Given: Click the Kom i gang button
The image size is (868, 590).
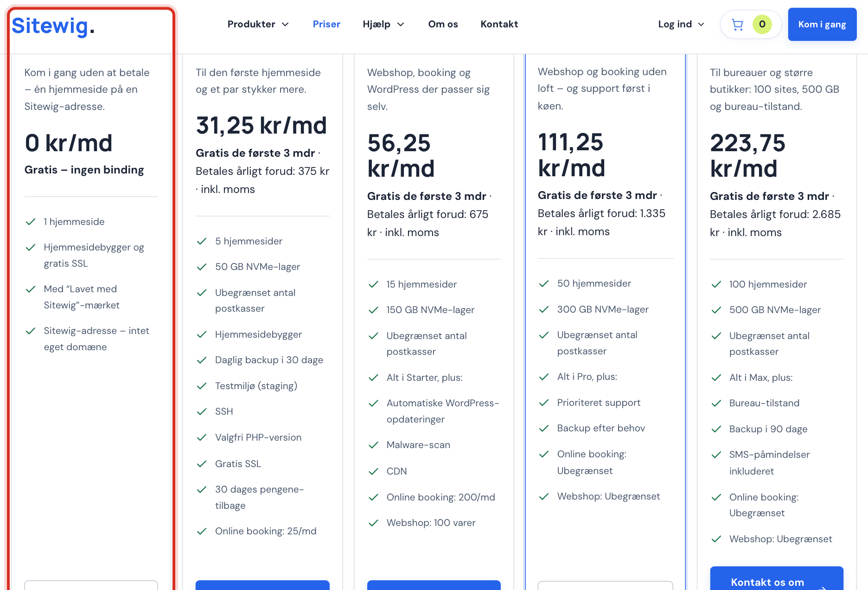Looking at the screenshot, I should pyautogui.click(x=822, y=24).
